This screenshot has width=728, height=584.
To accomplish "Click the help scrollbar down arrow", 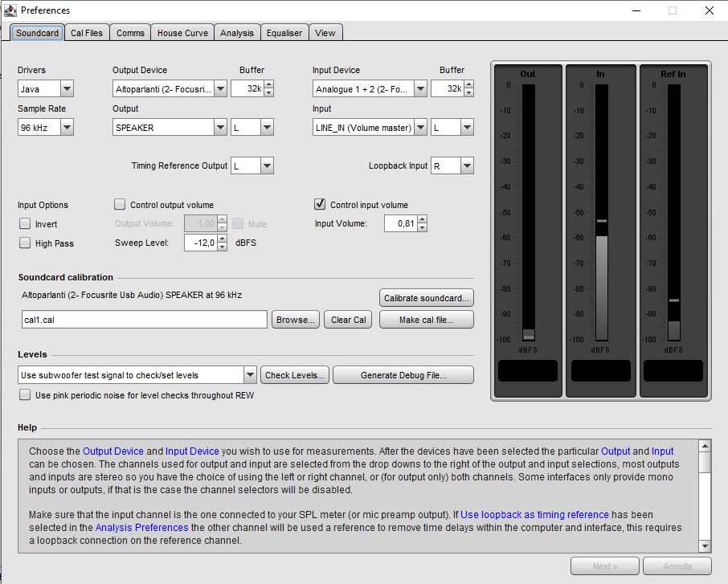I will click(705, 546).
